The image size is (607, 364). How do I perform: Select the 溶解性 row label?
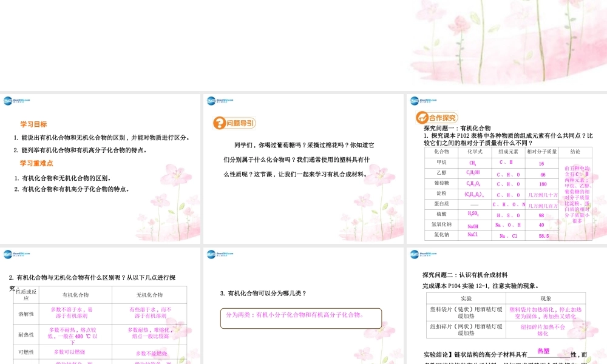tap(26, 314)
